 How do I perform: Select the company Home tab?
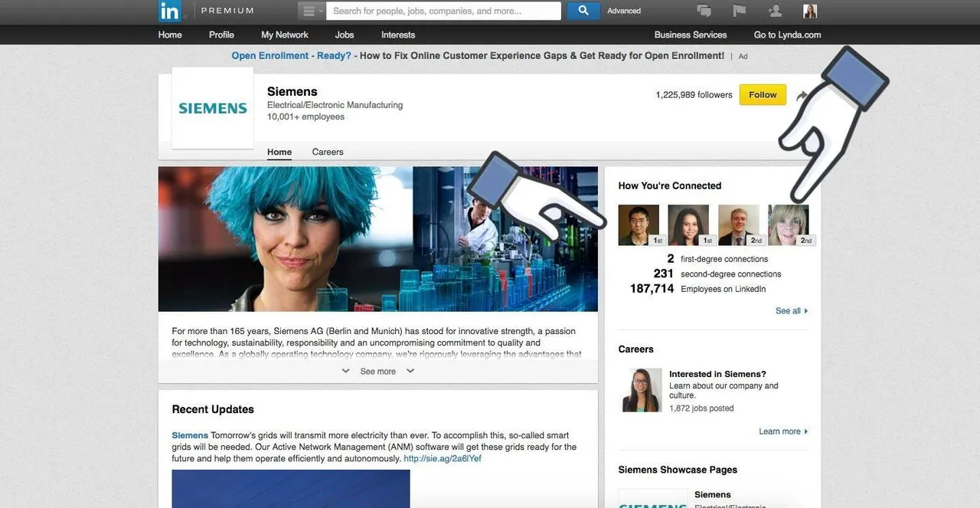[x=279, y=152]
